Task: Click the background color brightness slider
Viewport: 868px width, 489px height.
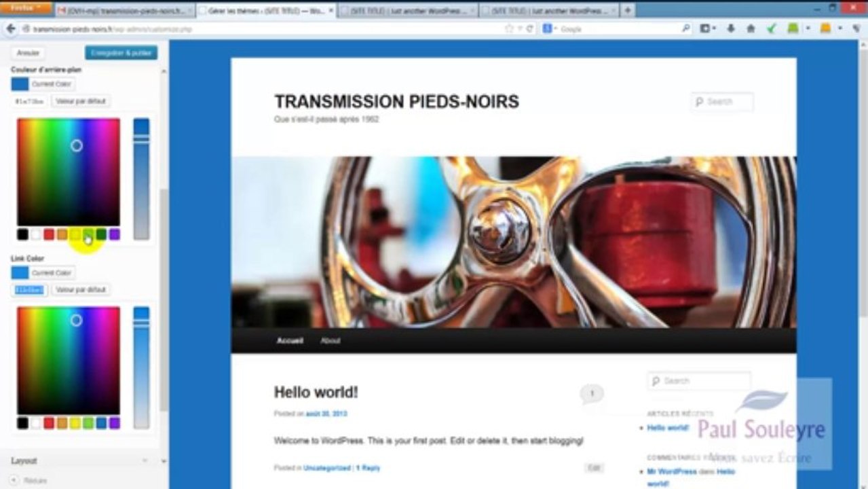Action: point(141,179)
